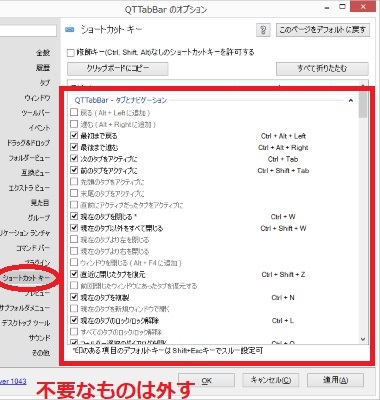Screen dimensions: 380x400
Task: Uncheck 現在のタブを複製 checkbox
Action: 74,297
